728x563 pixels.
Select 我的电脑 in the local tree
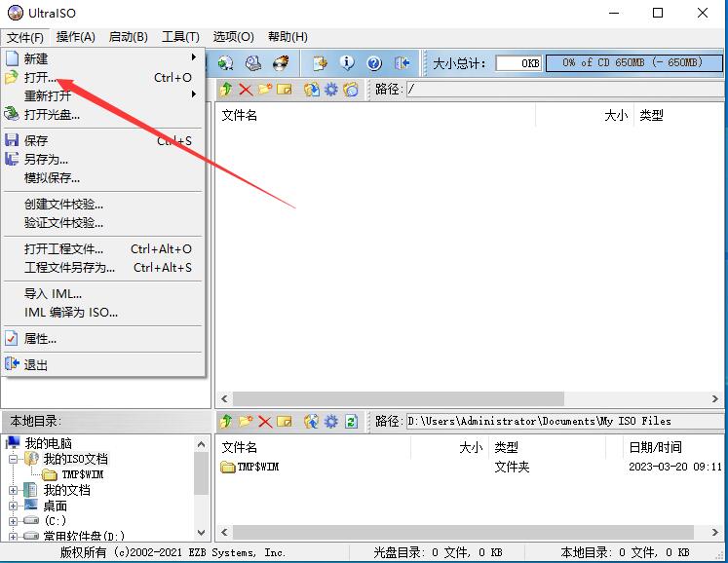click(x=49, y=443)
